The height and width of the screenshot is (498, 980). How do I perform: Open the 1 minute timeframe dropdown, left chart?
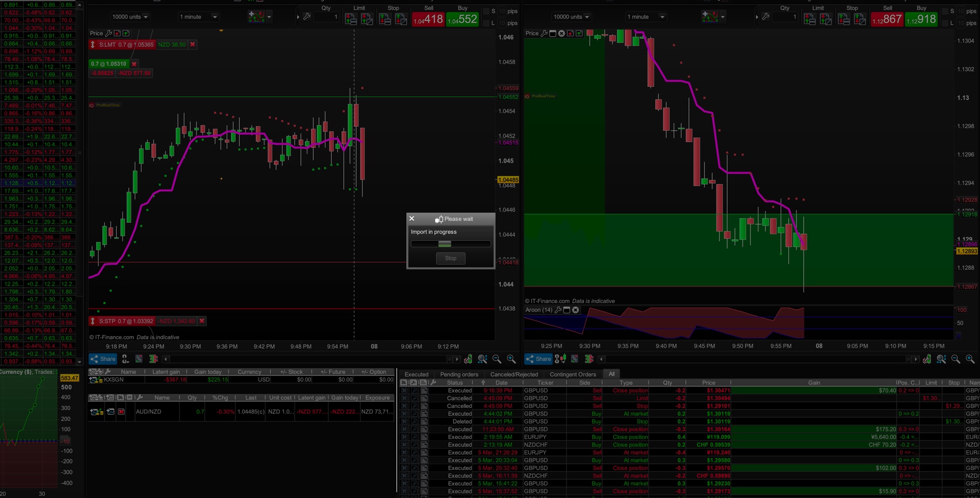click(x=198, y=17)
